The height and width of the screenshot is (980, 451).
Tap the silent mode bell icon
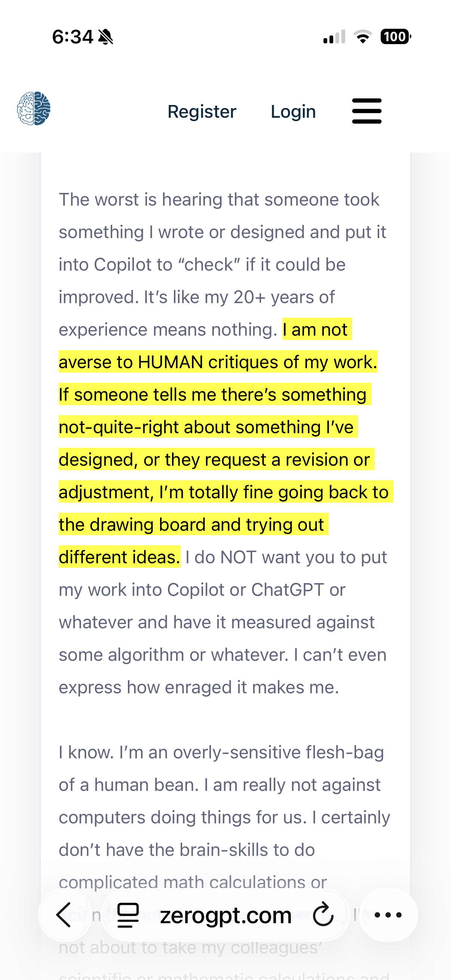tap(105, 37)
